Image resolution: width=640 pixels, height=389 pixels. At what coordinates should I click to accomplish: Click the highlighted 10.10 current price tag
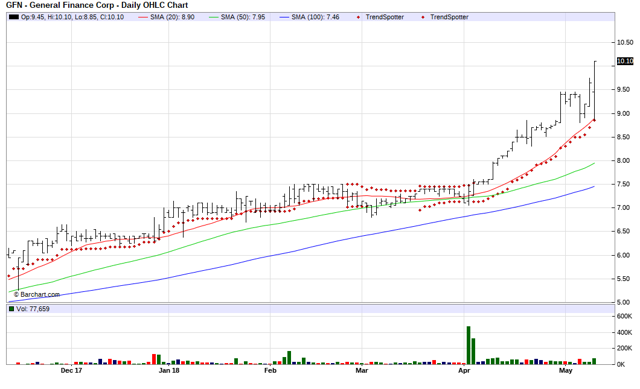pos(625,61)
